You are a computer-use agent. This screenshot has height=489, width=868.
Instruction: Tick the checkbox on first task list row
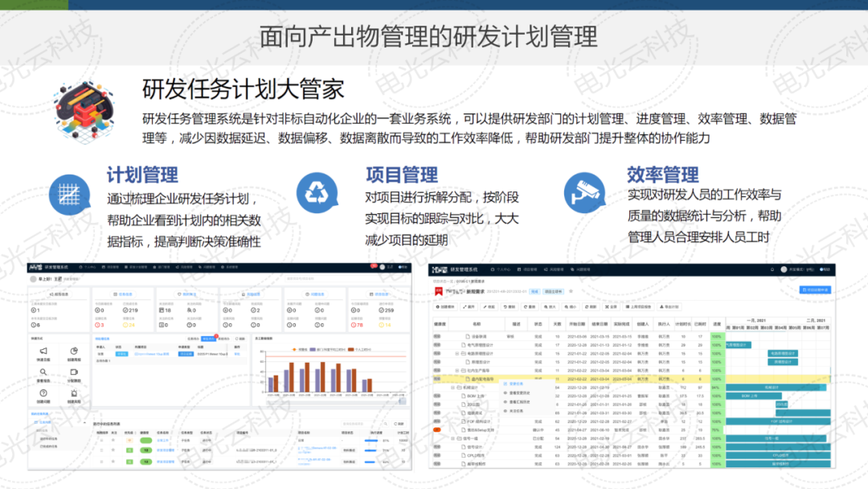(x=101, y=441)
